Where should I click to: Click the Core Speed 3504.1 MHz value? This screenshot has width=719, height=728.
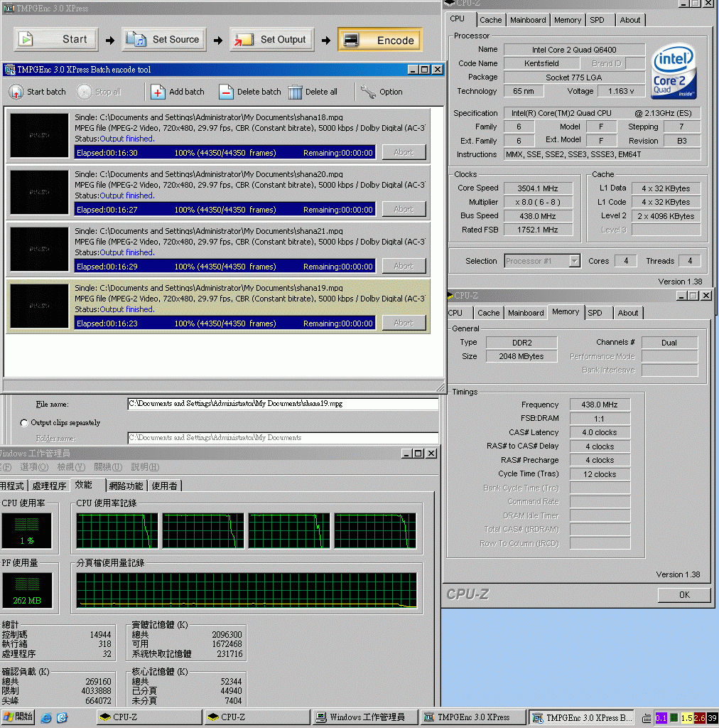click(538, 188)
